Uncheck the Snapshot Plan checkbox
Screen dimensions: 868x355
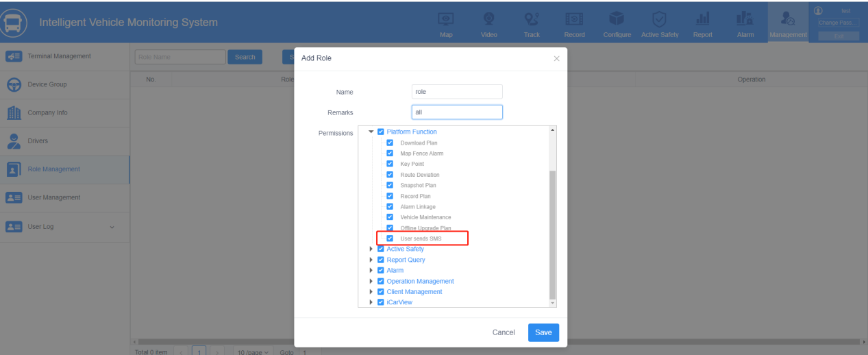(390, 185)
